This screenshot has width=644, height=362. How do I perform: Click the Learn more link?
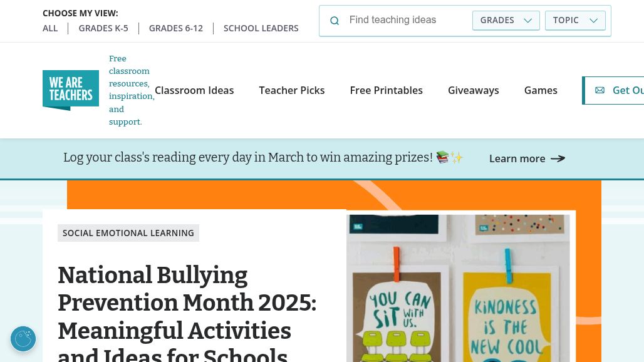517,158
